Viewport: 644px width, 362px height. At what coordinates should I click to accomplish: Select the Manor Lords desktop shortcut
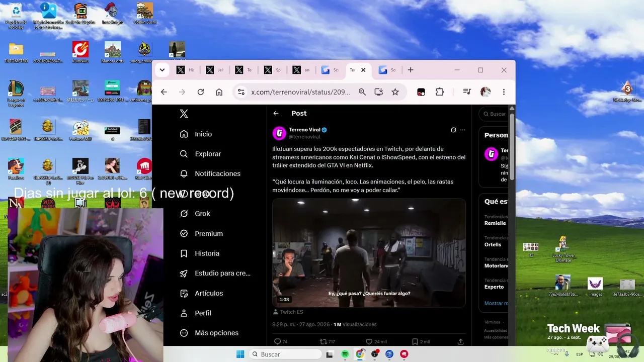point(113,52)
